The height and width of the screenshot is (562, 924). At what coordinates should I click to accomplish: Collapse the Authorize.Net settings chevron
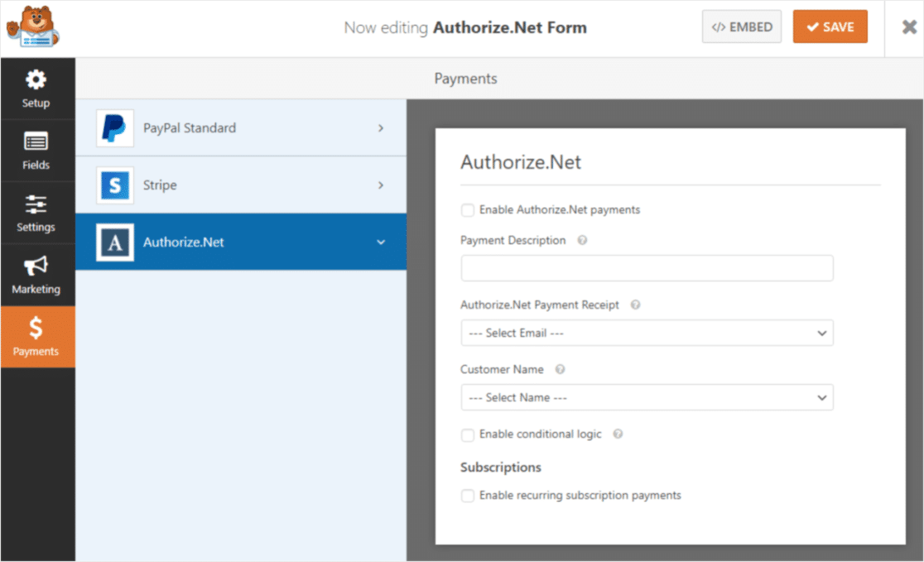tap(381, 242)
